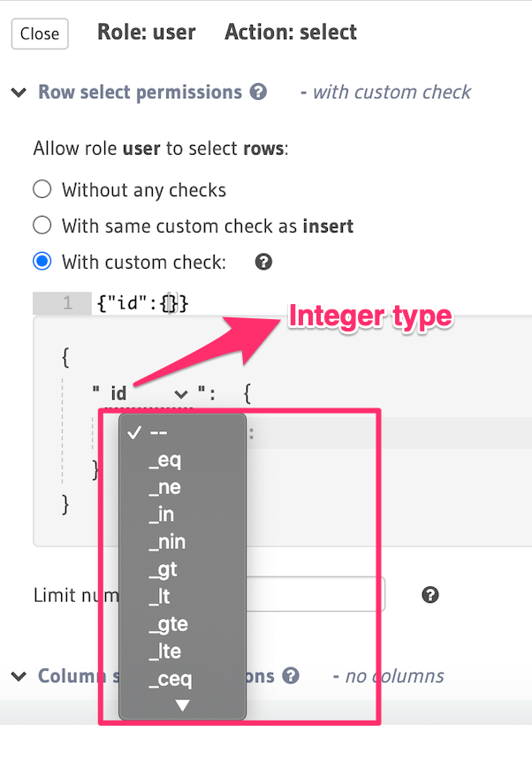This screenshot has height=762, width=532.
Task: Select the 'Without any checks' radio option
Action: coord(42,189)
